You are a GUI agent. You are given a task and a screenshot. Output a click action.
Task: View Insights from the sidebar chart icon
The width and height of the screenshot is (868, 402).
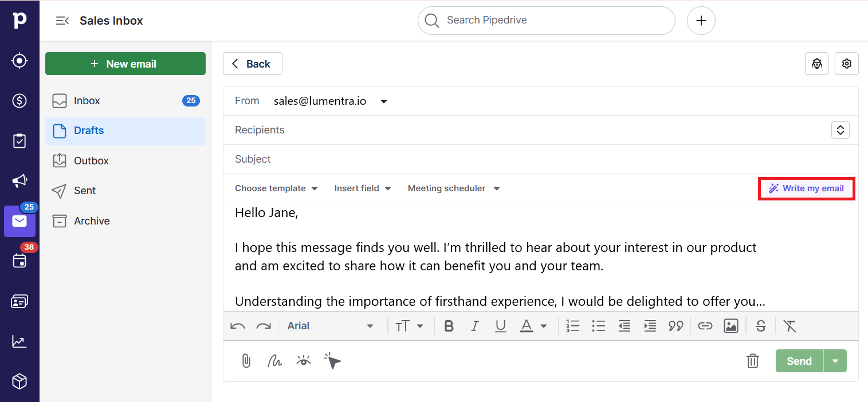(19, 341)
